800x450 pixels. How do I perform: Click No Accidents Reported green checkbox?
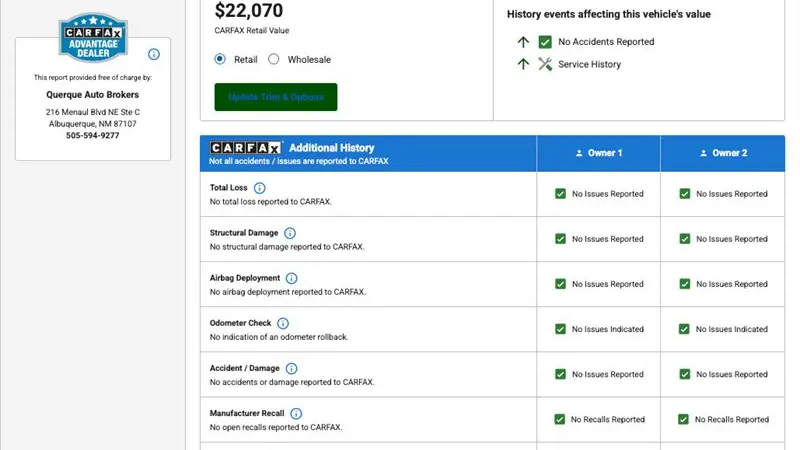click(545, 42)
